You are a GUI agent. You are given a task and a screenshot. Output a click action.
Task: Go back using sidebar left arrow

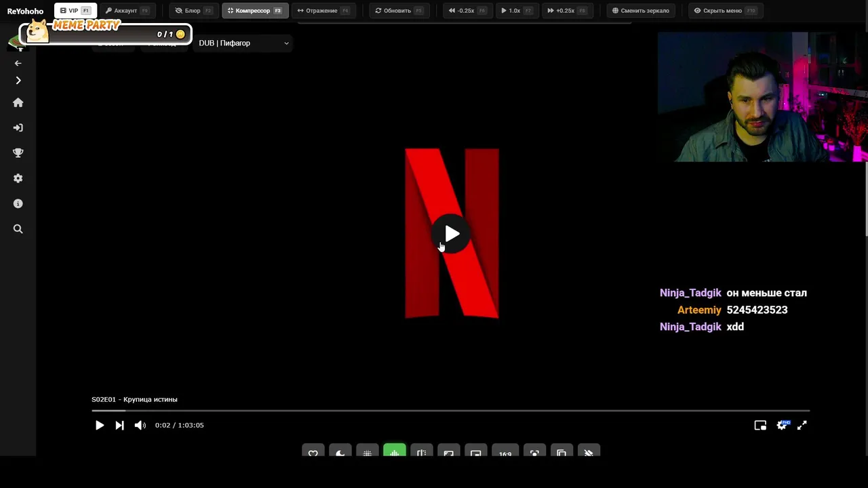pyautogui.click(x=18, y=63)
